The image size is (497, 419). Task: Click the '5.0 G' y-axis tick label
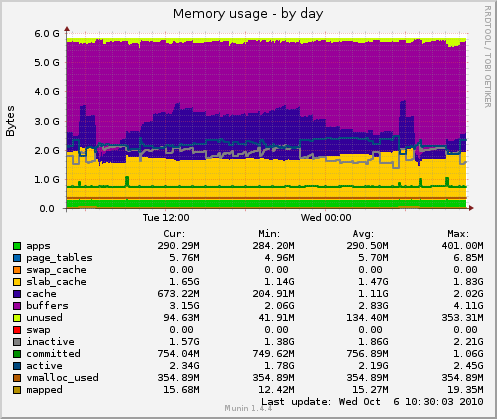click(47, 63)
